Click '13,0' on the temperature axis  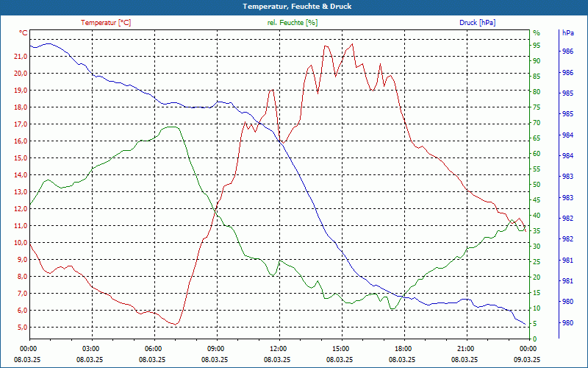point(21,191)
